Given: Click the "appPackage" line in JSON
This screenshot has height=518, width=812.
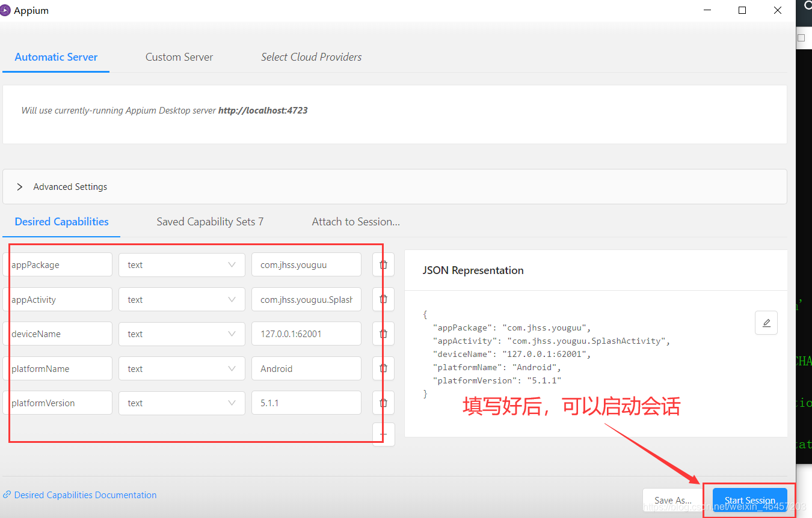Looking at the screenshot, I should (x=511, y=328).
